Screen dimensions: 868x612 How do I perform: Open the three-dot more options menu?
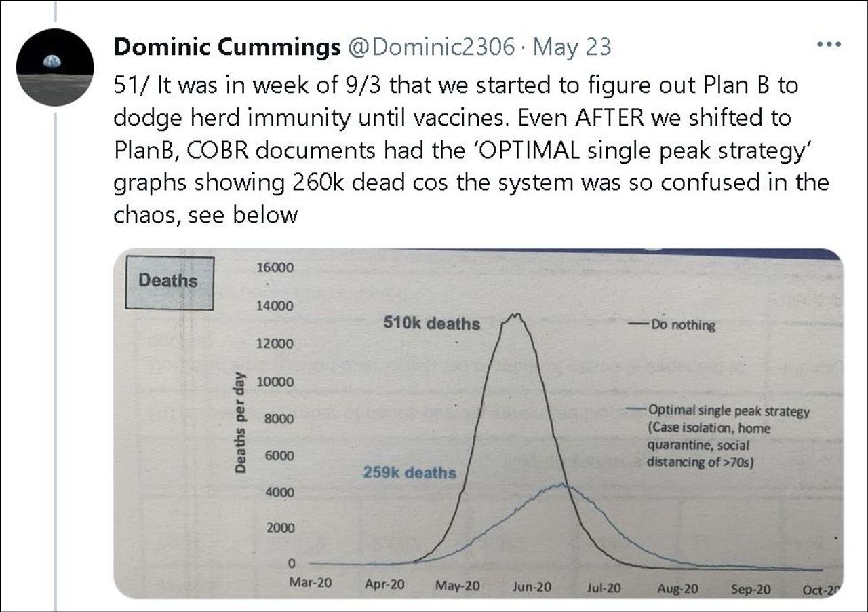point(829,45)
